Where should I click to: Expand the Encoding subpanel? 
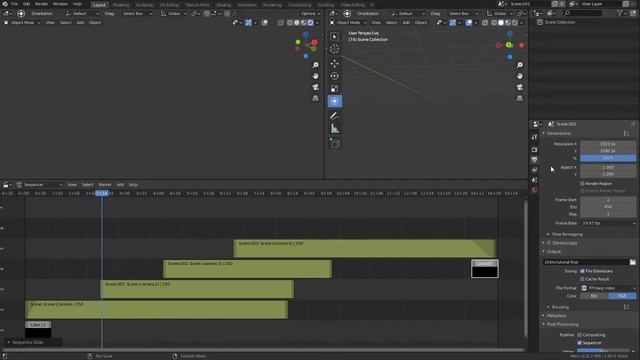(x=560, y=307)
